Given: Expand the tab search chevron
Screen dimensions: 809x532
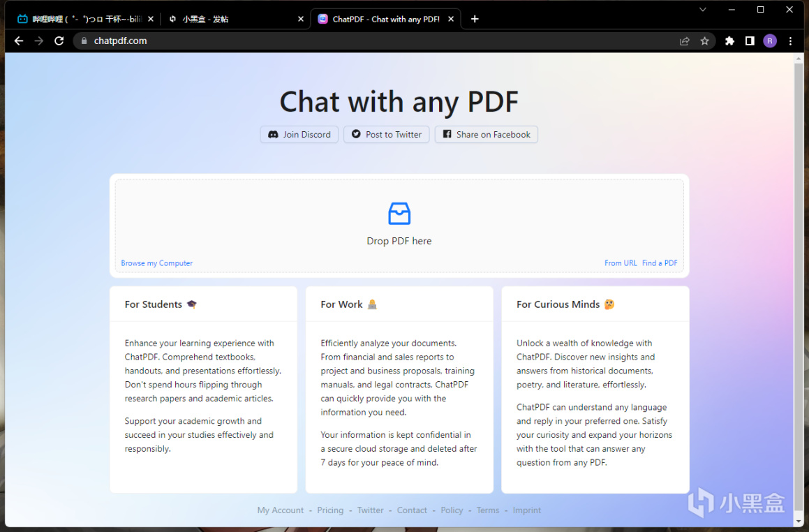Looking at the screenshot, I should click(x=703, y=9).
